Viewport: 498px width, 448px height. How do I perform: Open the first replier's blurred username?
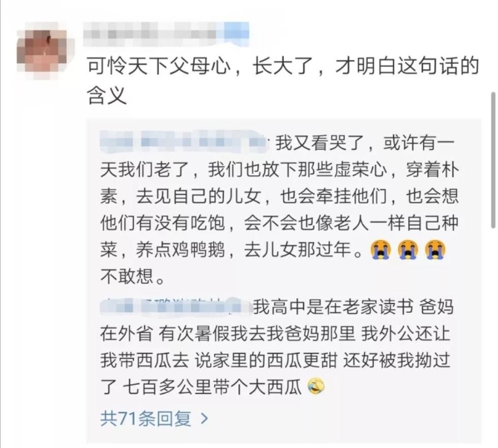pyautogui.click(x=185, y=142)
